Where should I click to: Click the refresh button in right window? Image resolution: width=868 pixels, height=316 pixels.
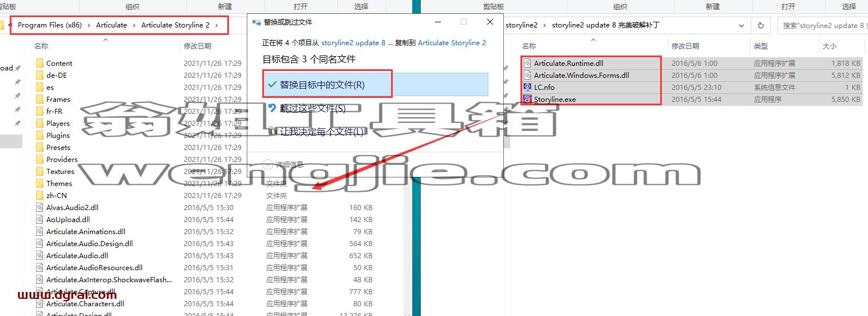760,25
